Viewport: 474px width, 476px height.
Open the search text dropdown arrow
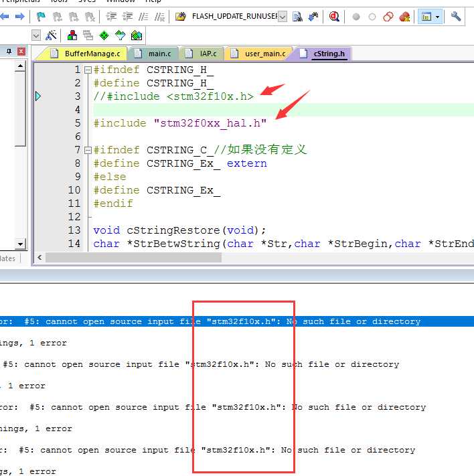283,17
